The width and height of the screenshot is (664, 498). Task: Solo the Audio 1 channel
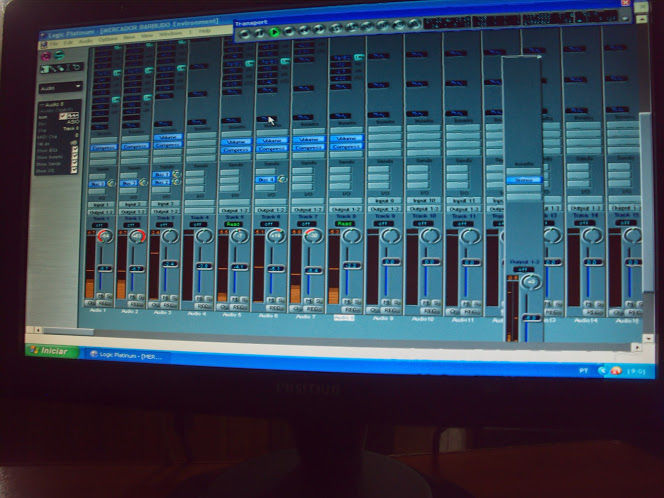tap(109, 296)
